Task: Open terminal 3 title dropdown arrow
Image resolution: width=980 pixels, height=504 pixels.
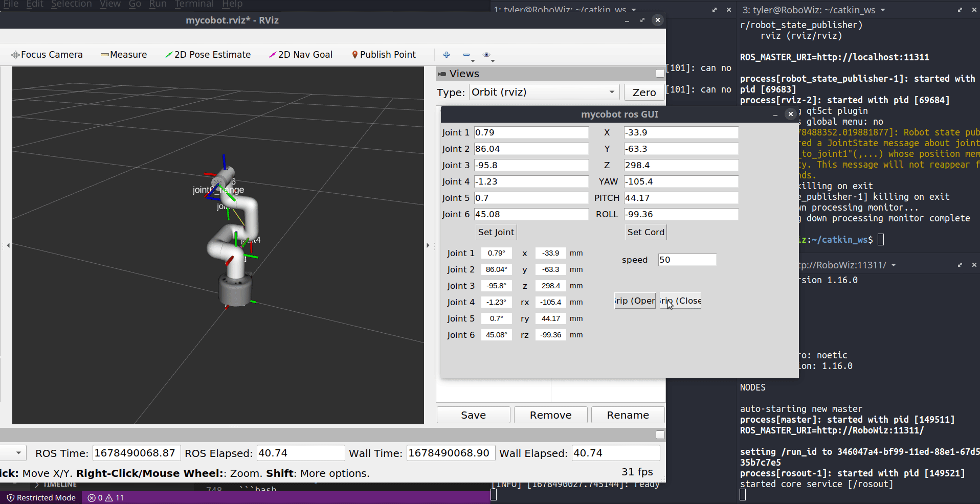Action: tap(883, 10)
